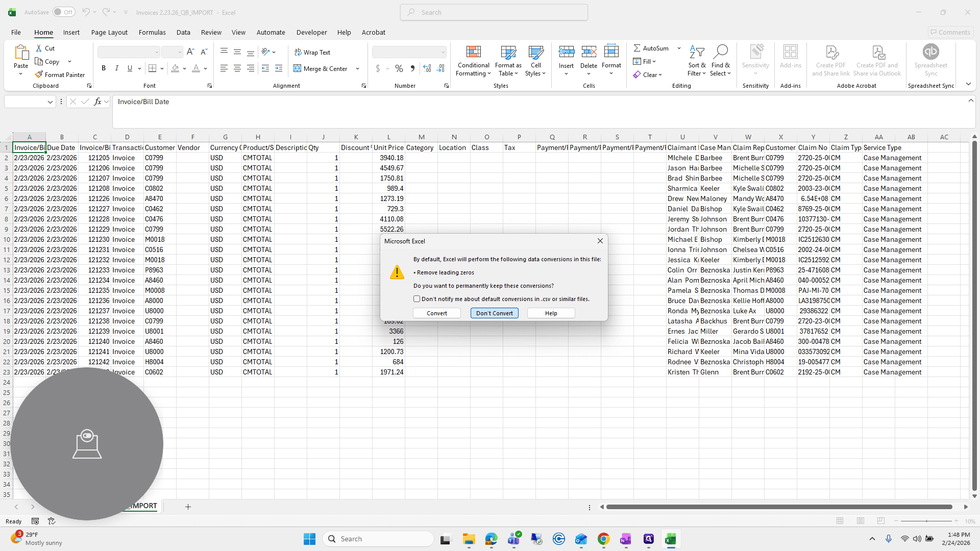The image size is (980, 551).
Task: Close the Microsoft Excel dialog
Action: [x=600, y=241]
